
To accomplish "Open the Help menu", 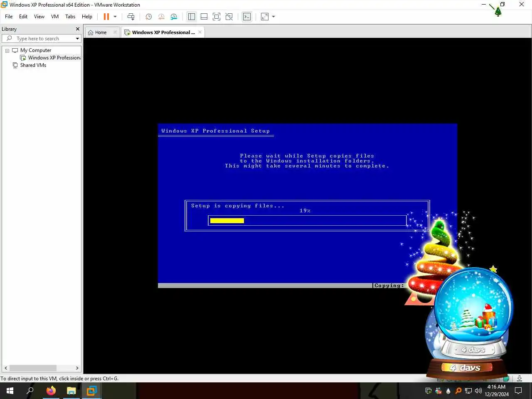I will 87,17.
